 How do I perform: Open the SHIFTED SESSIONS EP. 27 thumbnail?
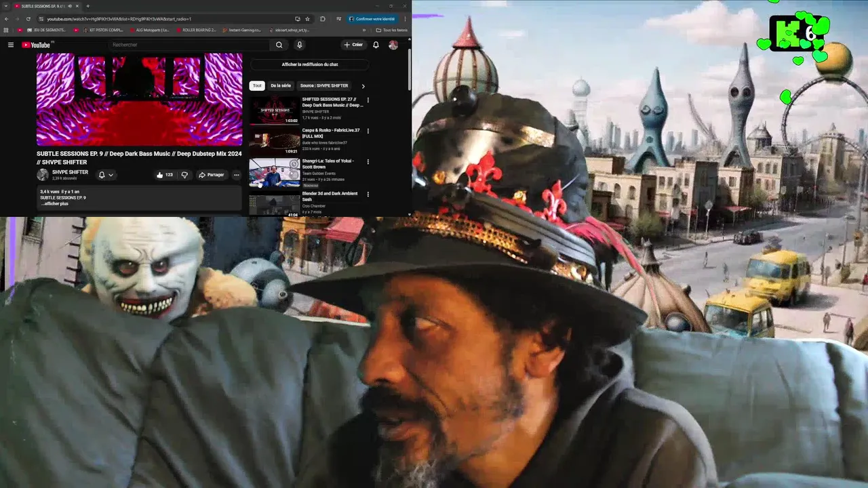click(x=275, y=110)
